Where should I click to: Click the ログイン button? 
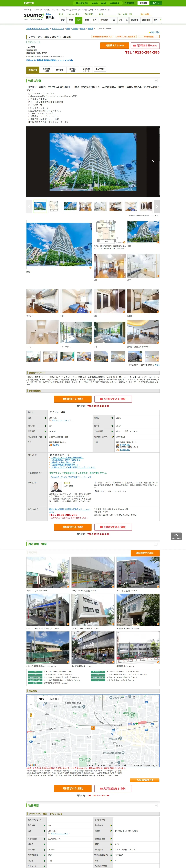[156, 3]
